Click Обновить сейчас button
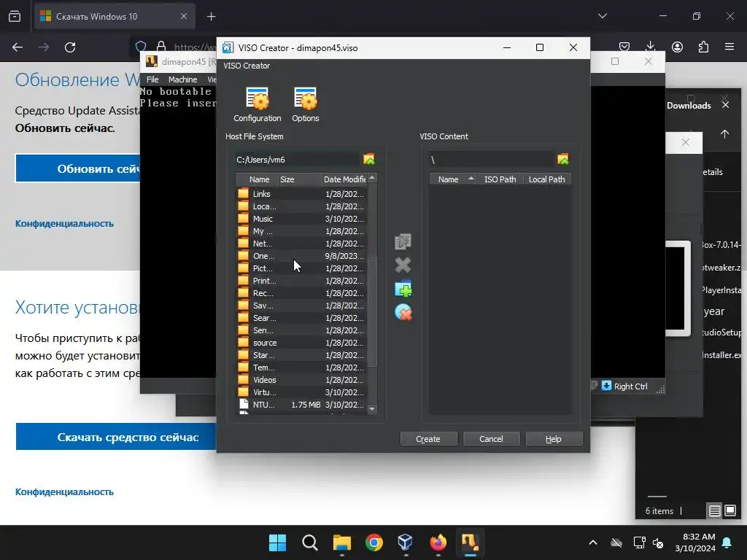The height and width of the screenshot is (560, 747). click(x=79, y=168)
